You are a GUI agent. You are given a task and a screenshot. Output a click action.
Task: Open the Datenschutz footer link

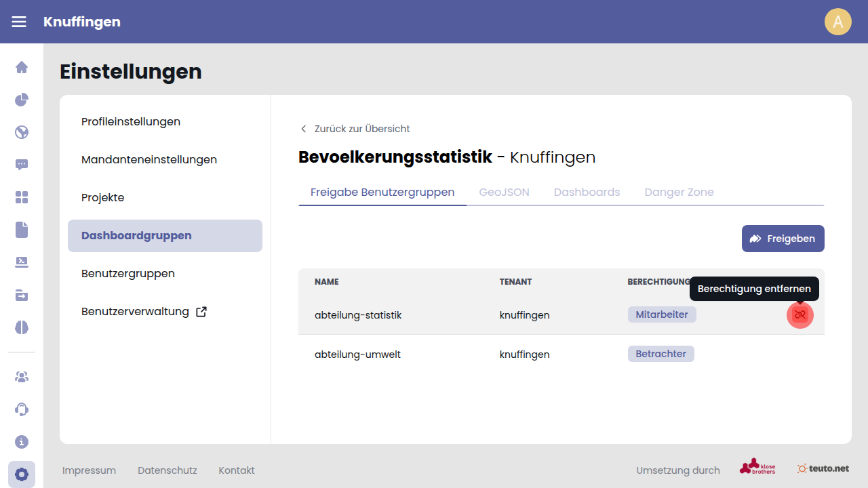(x=167, y=470)
